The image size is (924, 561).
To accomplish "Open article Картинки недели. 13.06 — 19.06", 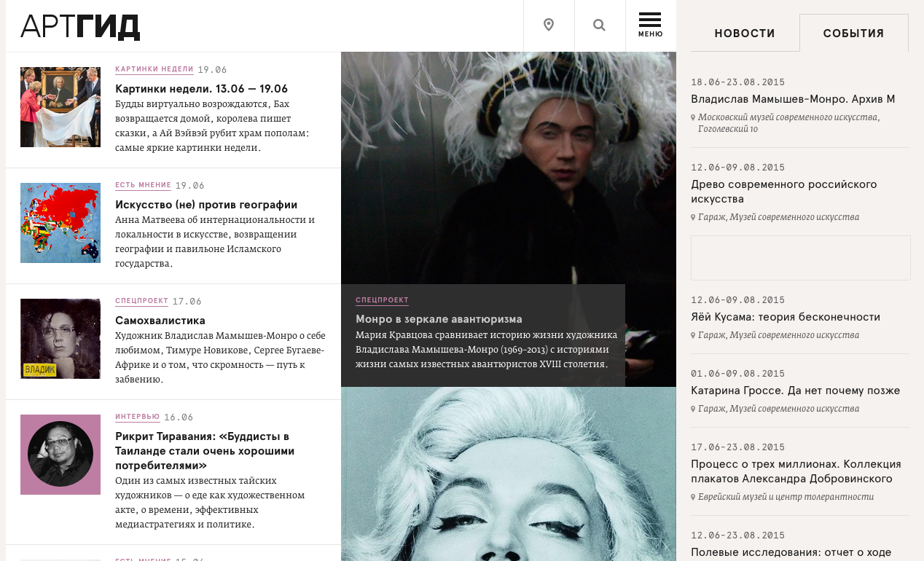I will point(201,89).
